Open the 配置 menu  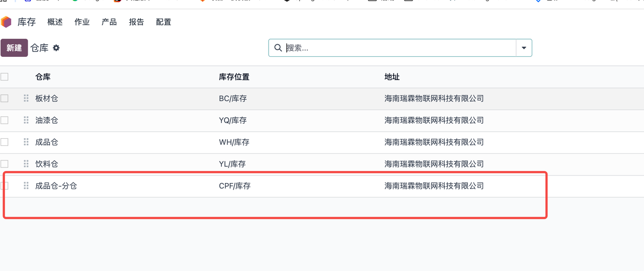pos(164,22)
